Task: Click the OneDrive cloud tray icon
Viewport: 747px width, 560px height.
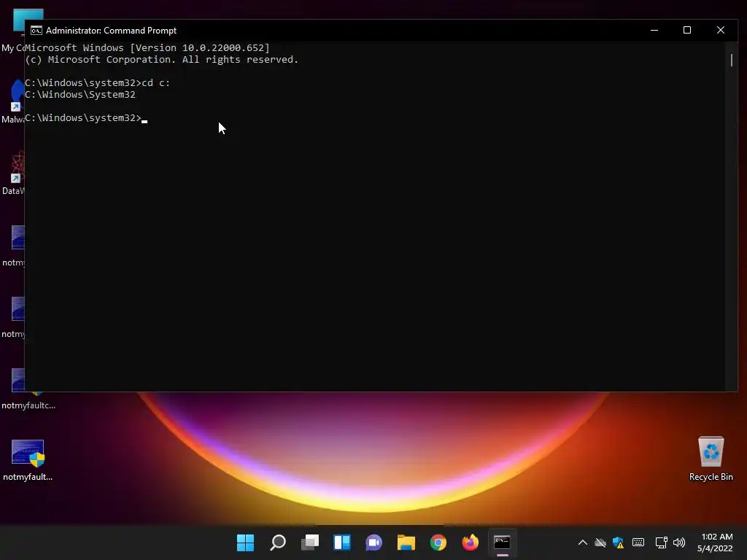Action: click(600, 542)
